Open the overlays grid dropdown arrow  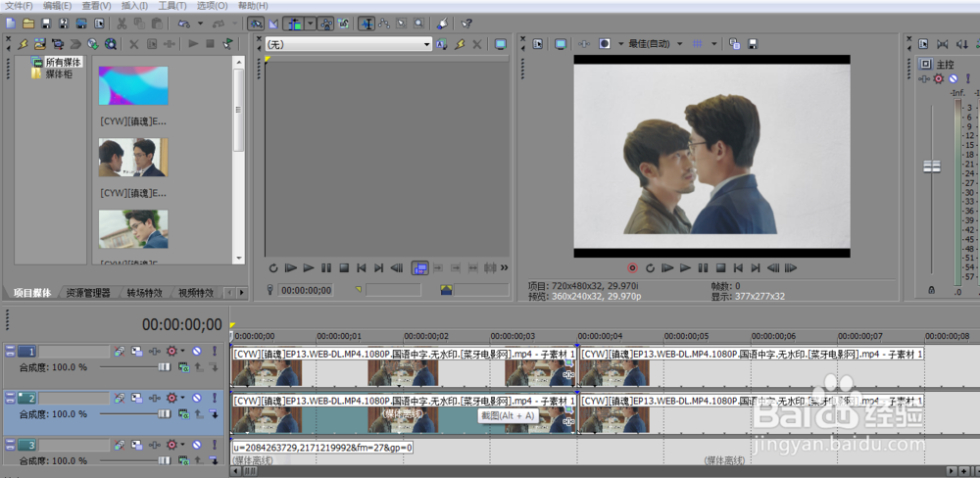pyautogui.click(x=713, y=44)
